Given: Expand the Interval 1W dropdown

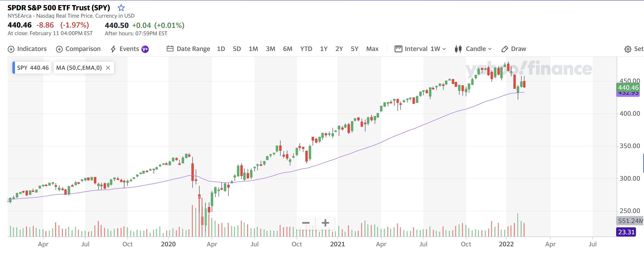Looking at the screenshot, I should pyautogui.click(x=420, y=49).
